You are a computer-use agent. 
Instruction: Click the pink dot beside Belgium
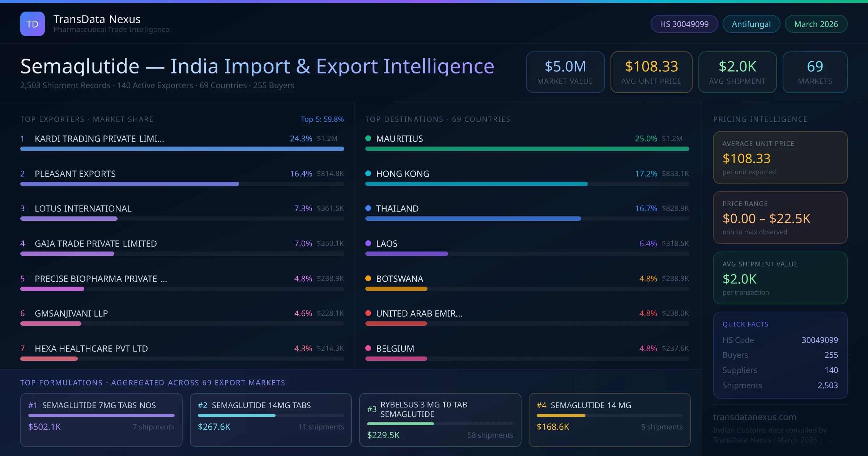pyautogui.click(x=368, y=348)
